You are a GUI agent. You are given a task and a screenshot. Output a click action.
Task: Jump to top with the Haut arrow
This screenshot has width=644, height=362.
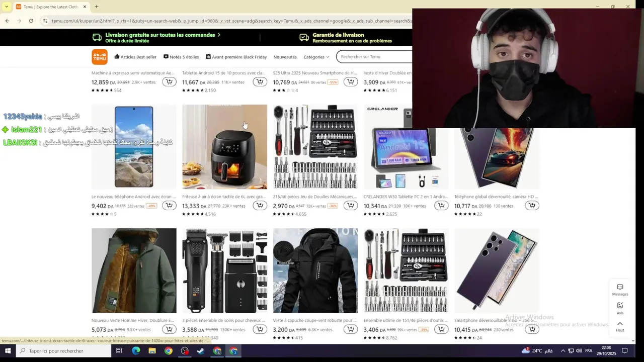[620, 326]
